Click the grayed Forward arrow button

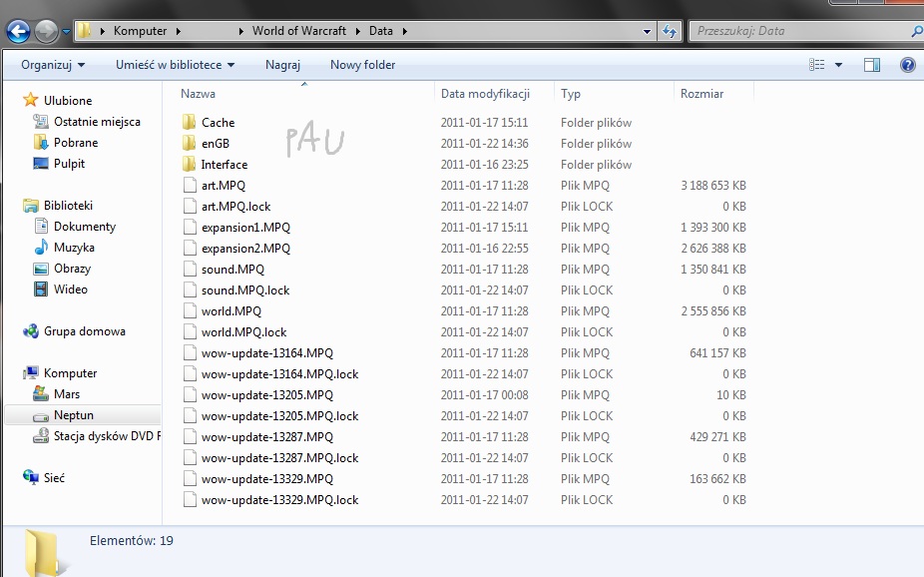(46, 31)
